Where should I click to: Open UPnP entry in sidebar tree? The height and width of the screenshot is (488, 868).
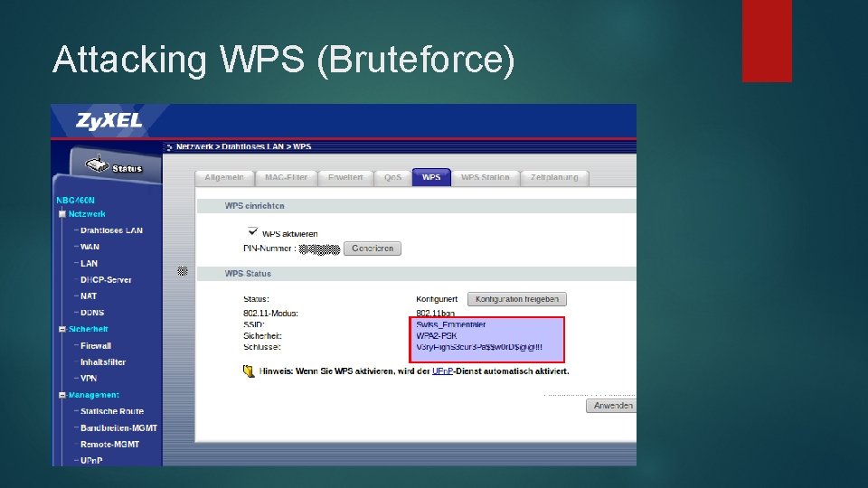click(91, 460)
